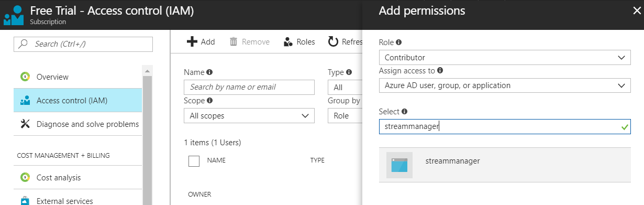644x205 pixels.
Task: Click the Diagnose and solve problems wrench icon
Action: pyautogui.click(x=25, y=124)
